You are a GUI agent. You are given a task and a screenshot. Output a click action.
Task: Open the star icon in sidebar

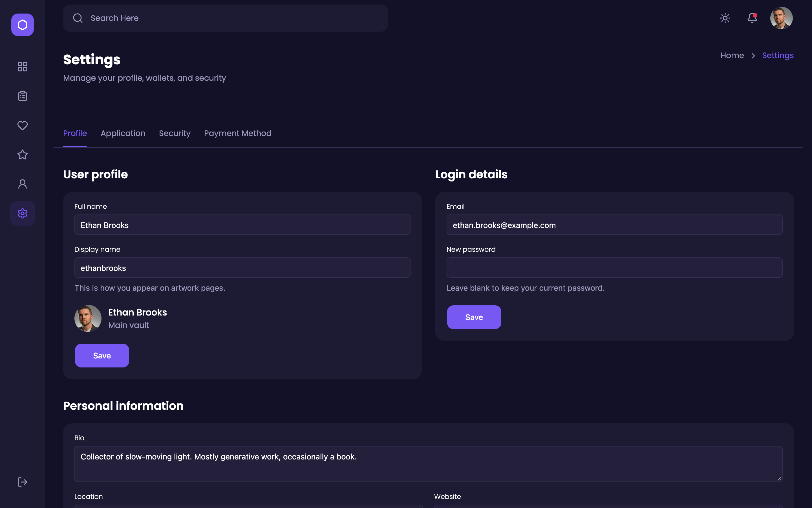click(x=23, y=155)
